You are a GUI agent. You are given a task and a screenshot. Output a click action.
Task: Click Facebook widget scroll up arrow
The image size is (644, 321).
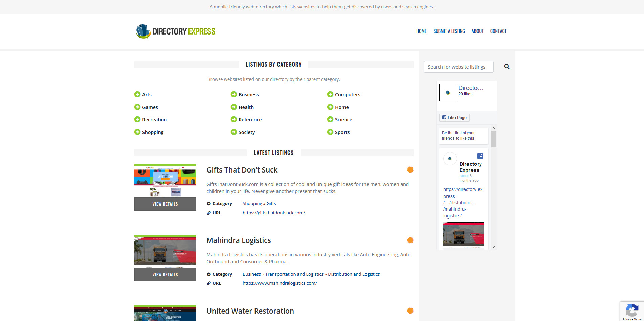click(x=494, y=128)
